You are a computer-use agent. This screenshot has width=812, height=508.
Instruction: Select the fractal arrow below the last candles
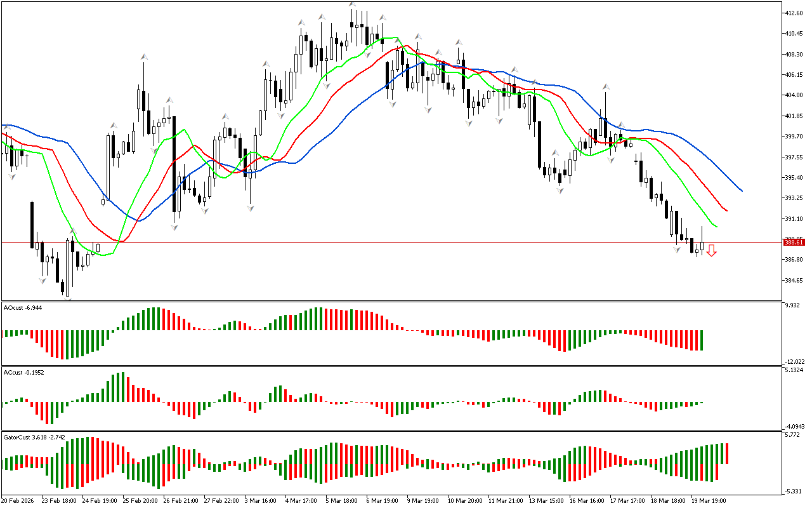678,250
